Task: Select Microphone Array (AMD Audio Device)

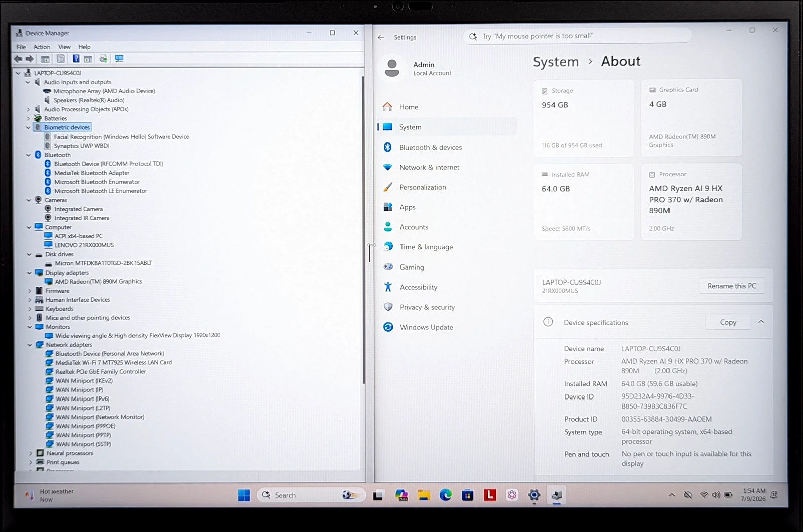Action: pyautogui.click(x=104, y=91)
